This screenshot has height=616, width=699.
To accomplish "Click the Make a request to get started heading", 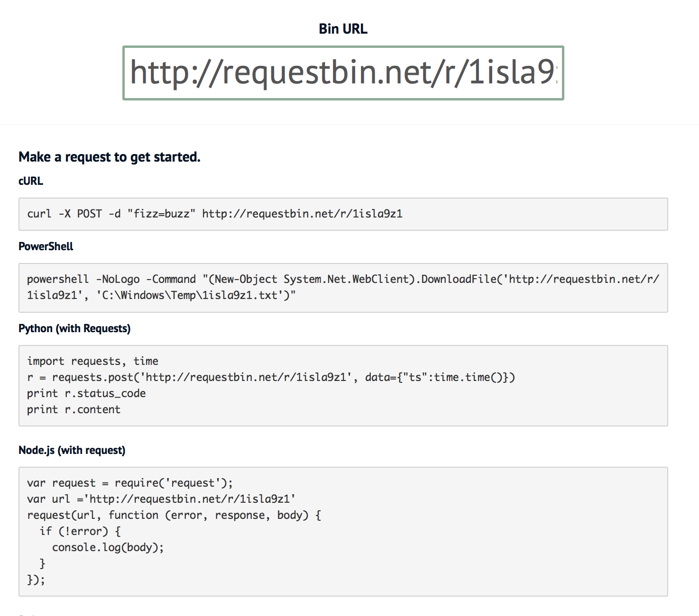I will pos(109,156).
